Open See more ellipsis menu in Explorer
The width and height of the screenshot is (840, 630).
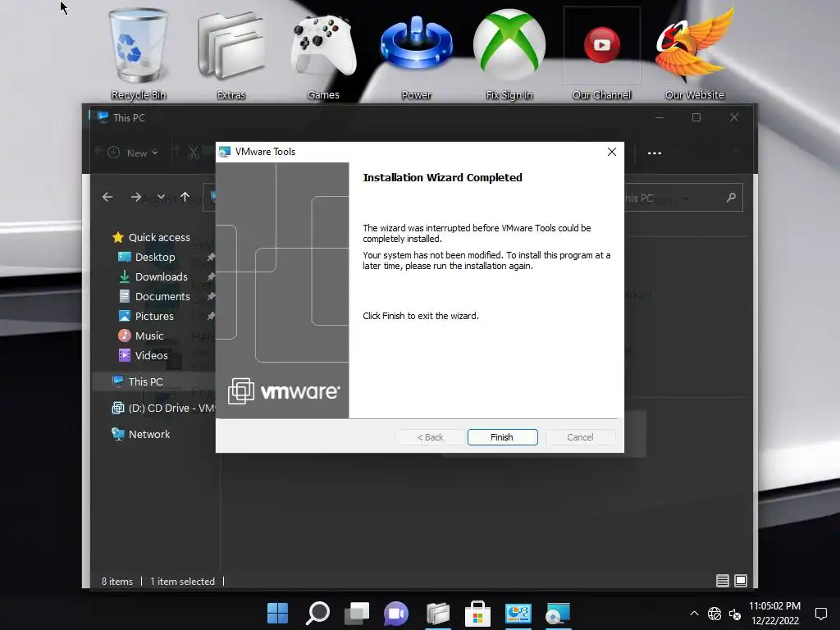[654, 153]
